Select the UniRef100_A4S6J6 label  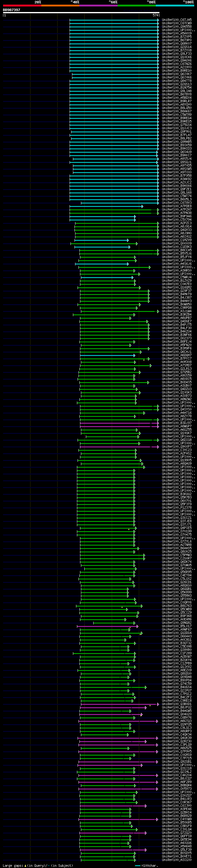coord(176,264)
